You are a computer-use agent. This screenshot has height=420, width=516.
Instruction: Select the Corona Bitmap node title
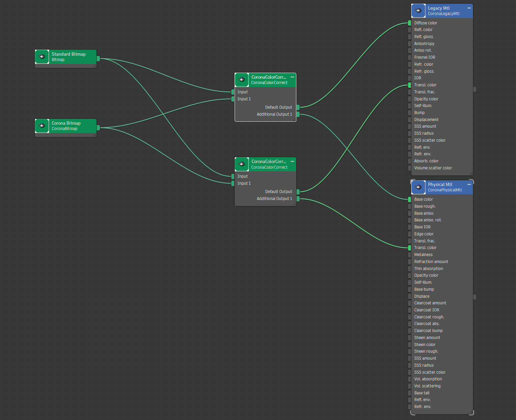(66, 123)
